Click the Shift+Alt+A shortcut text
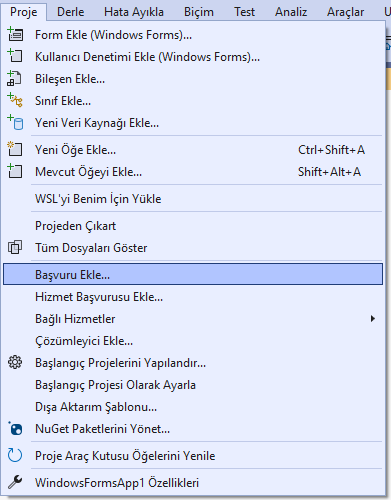 point(329,172)
